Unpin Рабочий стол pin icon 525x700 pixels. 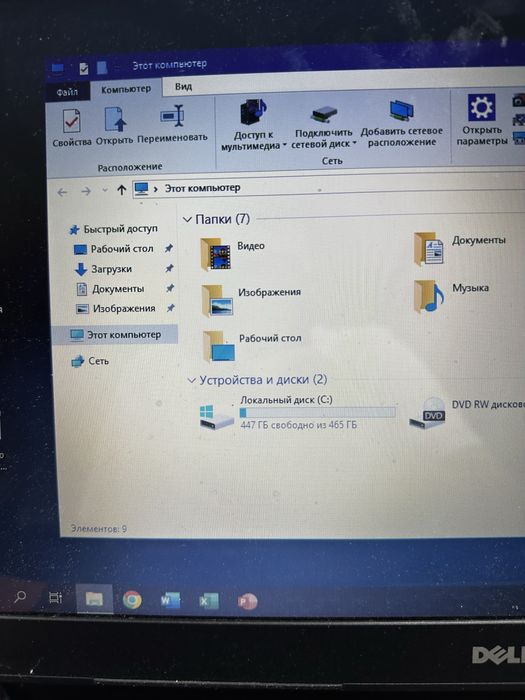[x=169, y=248]
